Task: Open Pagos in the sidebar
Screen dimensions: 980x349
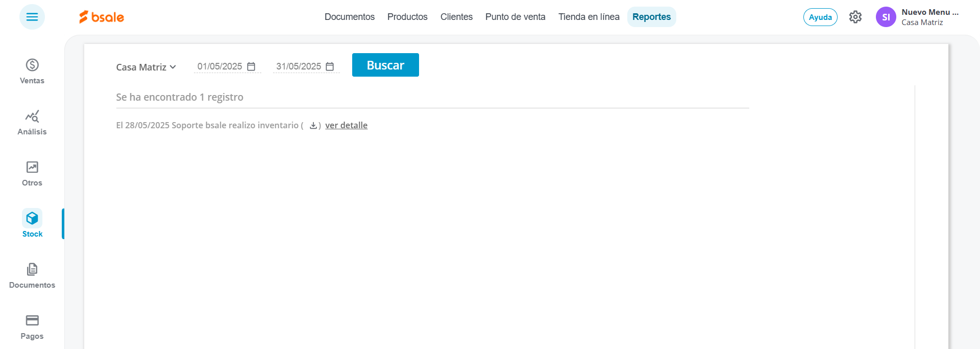Action: tap(32, 327)
